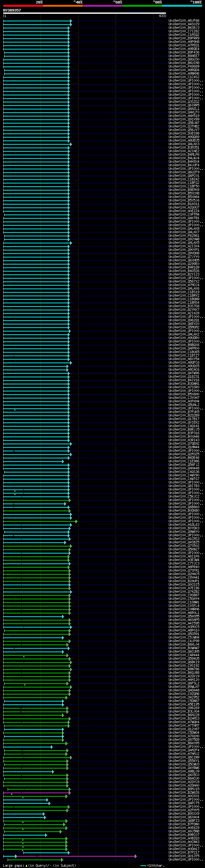Click the purple ~60% color legend bar
The image size is (205, 868).
pos(102,6)
